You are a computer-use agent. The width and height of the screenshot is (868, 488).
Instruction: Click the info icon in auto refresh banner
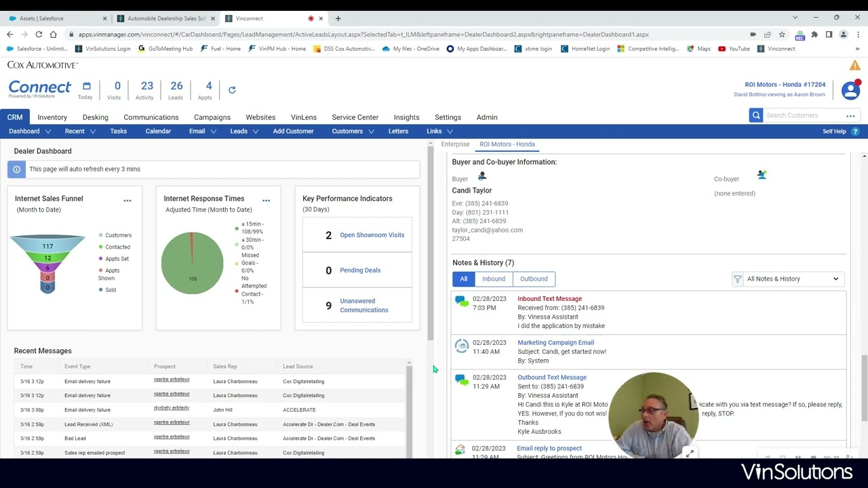pyautogui.click(x=17, y=169)
